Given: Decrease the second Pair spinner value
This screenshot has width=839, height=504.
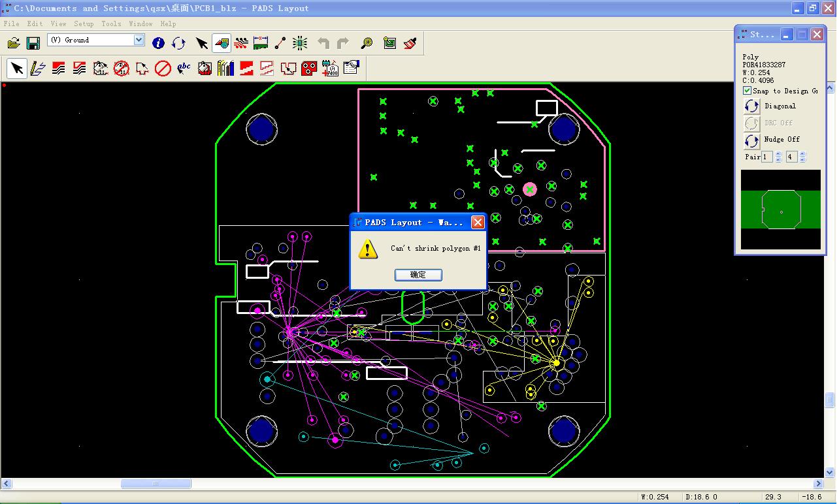Looking at the screenshot, I should point(802,160).
